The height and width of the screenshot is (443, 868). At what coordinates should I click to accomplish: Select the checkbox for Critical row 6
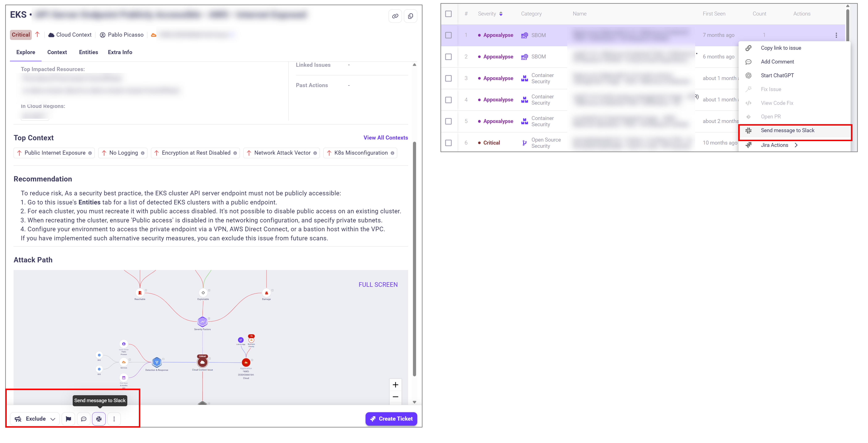click(448, 143)
